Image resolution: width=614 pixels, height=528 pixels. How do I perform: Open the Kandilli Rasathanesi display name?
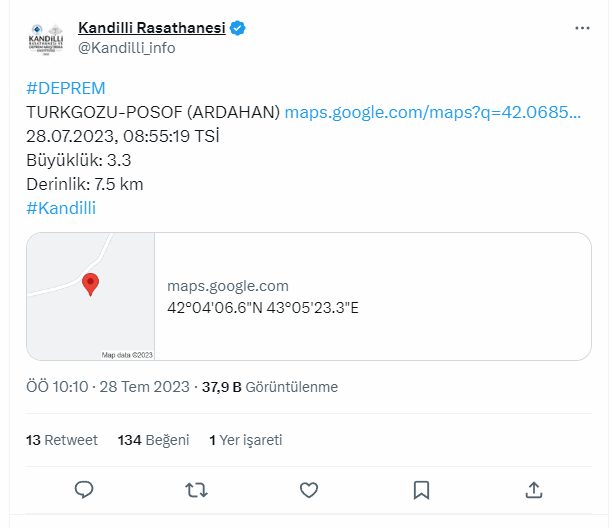[152, 28]
